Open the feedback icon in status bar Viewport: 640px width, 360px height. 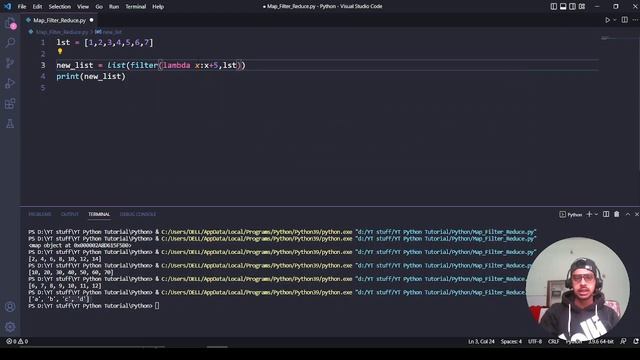(623, 341)
